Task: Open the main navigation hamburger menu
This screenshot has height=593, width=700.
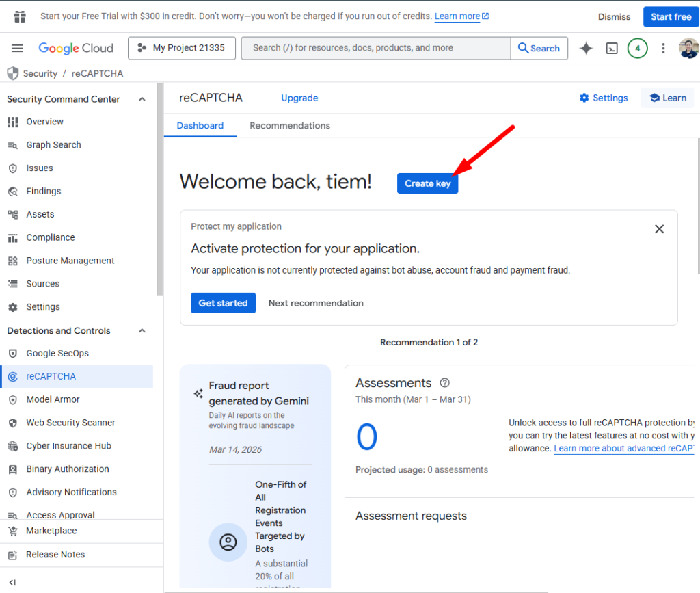Action: (17, 48)
